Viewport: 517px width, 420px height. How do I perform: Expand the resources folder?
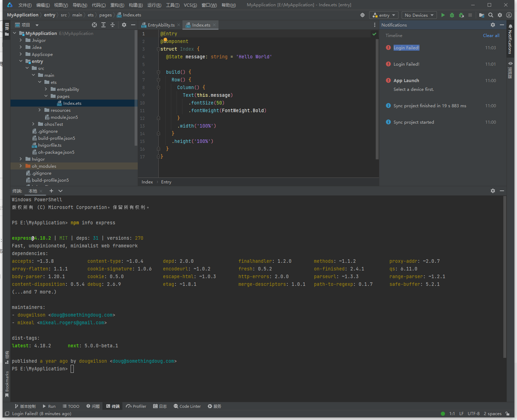pos(40,110)
